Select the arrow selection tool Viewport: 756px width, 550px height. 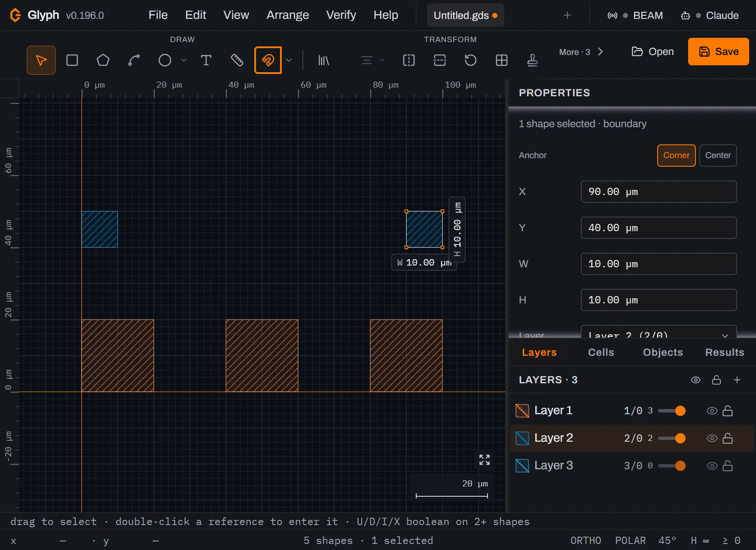[41, 60]
